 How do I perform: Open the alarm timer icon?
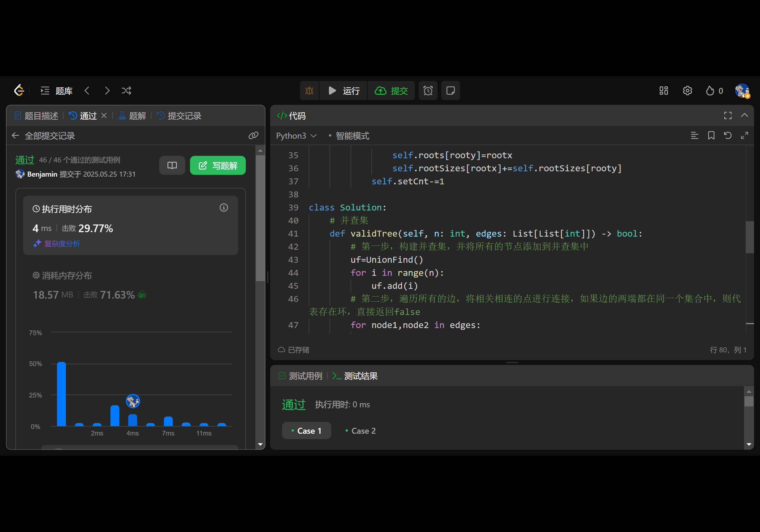click(x=428, y=91)
